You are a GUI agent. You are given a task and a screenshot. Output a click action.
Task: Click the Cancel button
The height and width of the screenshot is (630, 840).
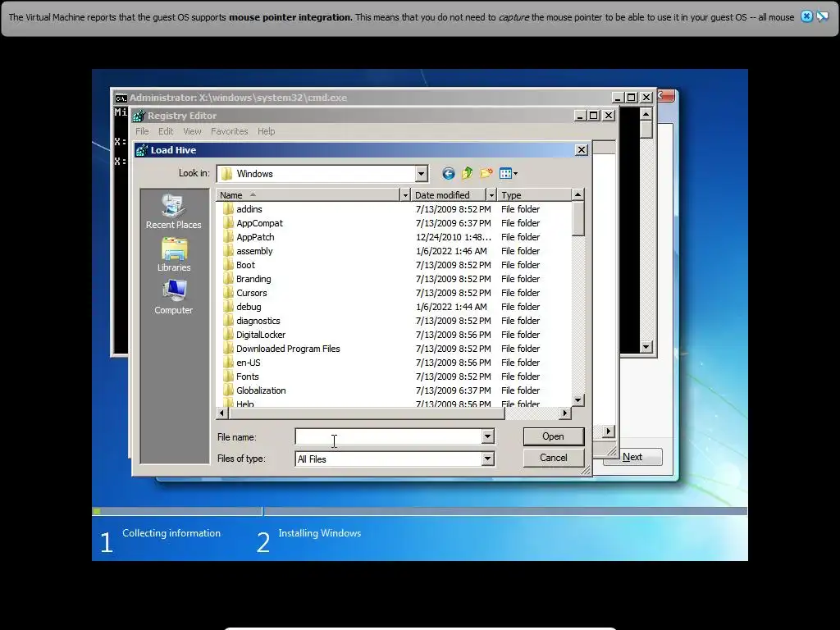554,458
